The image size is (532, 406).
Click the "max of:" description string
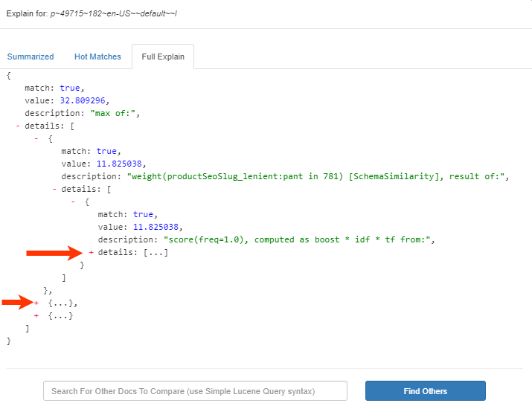point(113,113)
